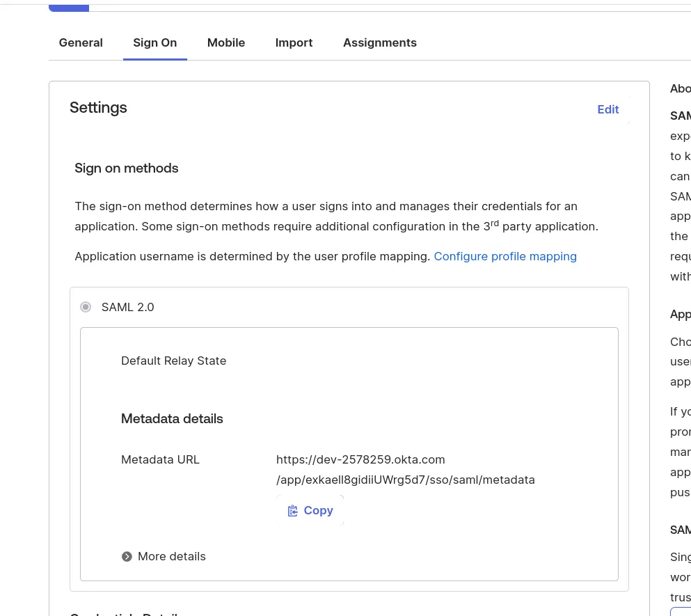Open the Assignments tab

379,42
